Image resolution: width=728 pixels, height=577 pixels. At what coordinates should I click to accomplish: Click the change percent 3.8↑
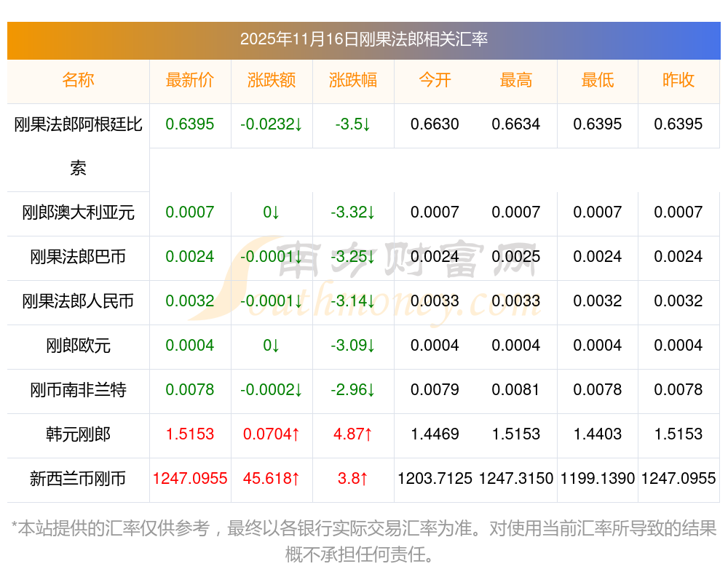coord(353,479)
